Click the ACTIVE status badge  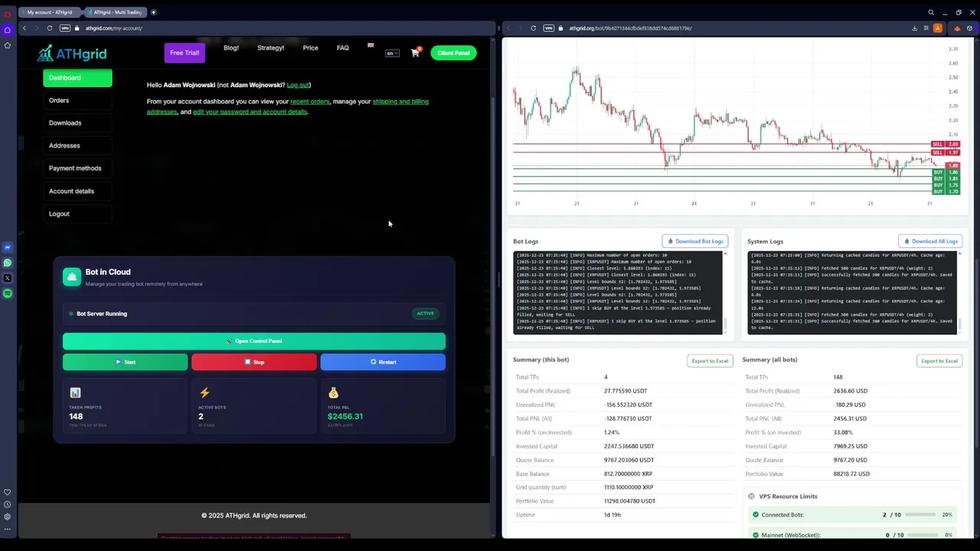426,313
